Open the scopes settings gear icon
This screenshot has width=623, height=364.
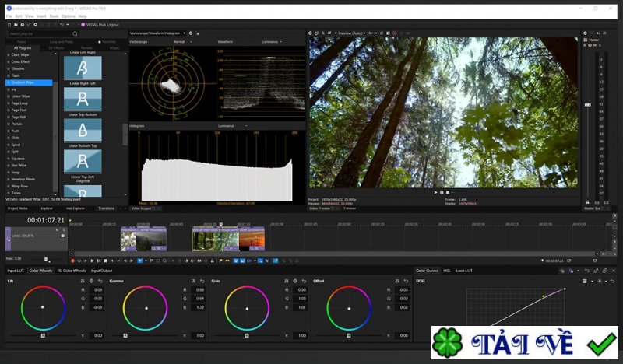click(191, 33)
